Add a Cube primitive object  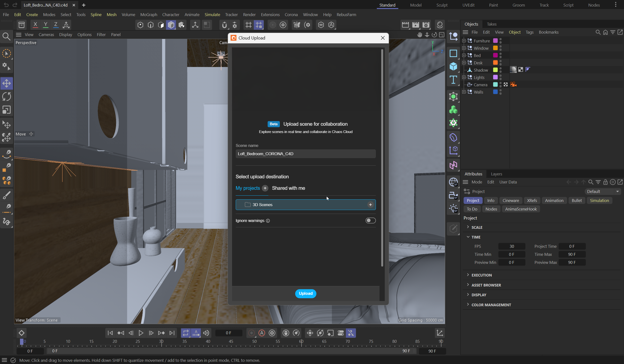[x=453, y=66]
